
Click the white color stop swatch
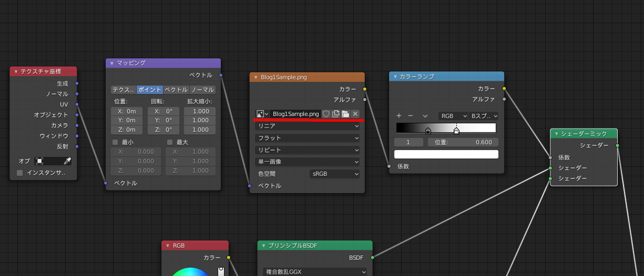point(447,154)
